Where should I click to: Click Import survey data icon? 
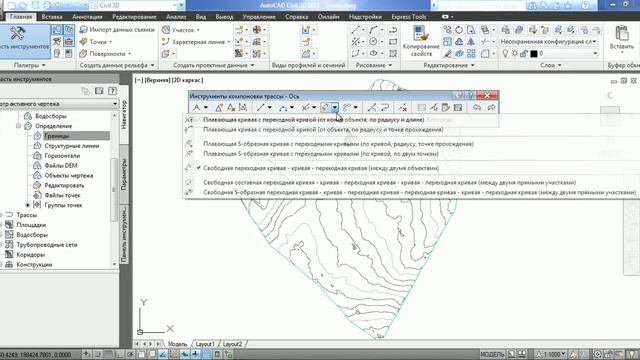(84, 30)
